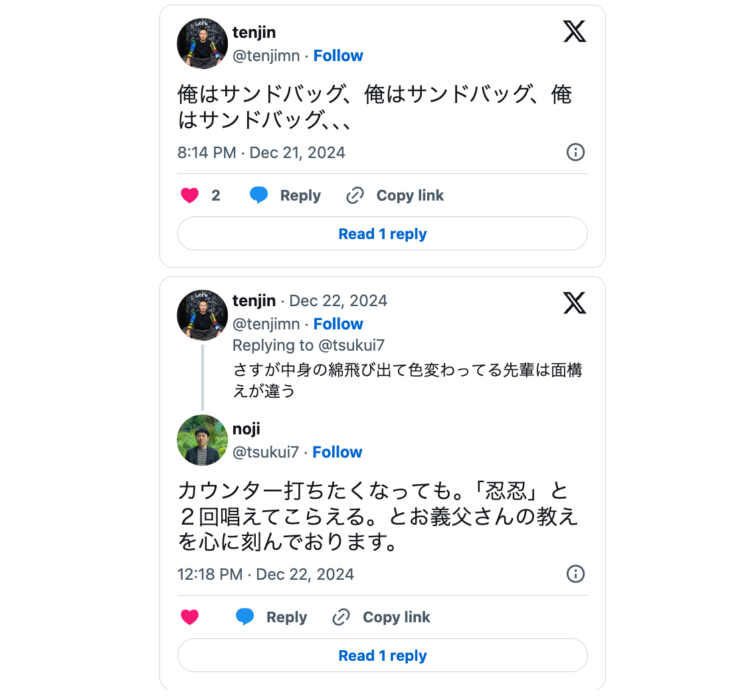Click the copy link chain icon on noji's tweet

(x=341, y=618)
